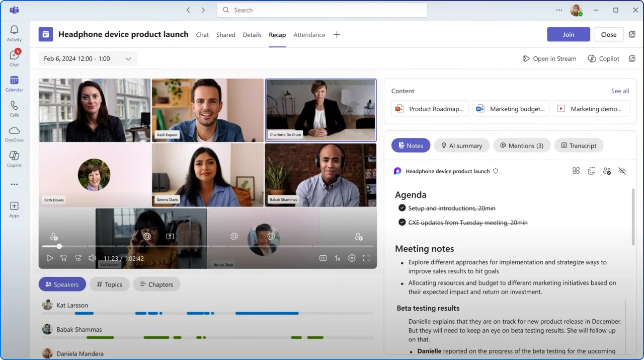Open Chat in the left sidebar
Image resolution: width=644 pixels, height=360 pixels.
pyautogui.click(x=14, y=58)
